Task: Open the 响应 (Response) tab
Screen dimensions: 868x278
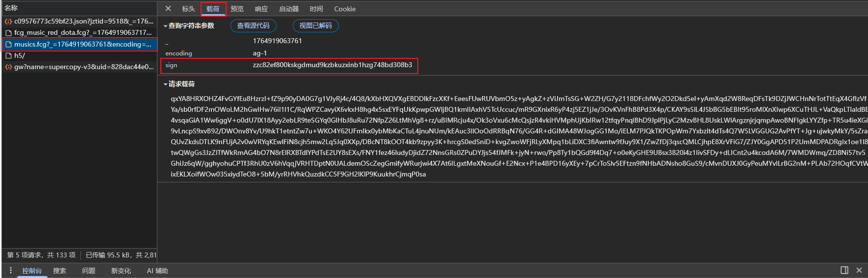Action: pos(261,9)
